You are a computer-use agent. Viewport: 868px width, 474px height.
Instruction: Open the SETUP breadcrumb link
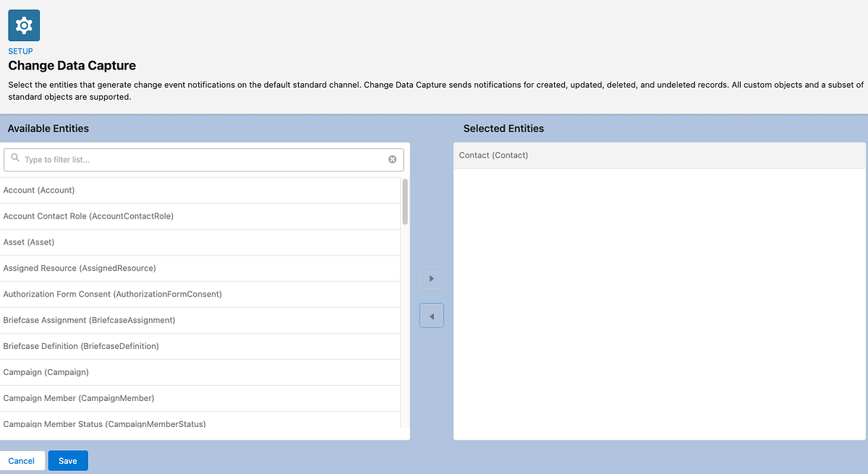20,51
